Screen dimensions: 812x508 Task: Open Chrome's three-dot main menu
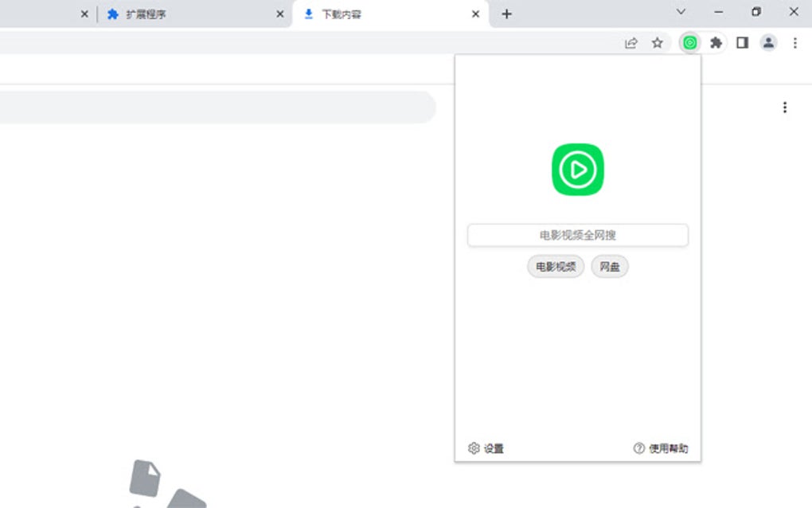point(795,43)
